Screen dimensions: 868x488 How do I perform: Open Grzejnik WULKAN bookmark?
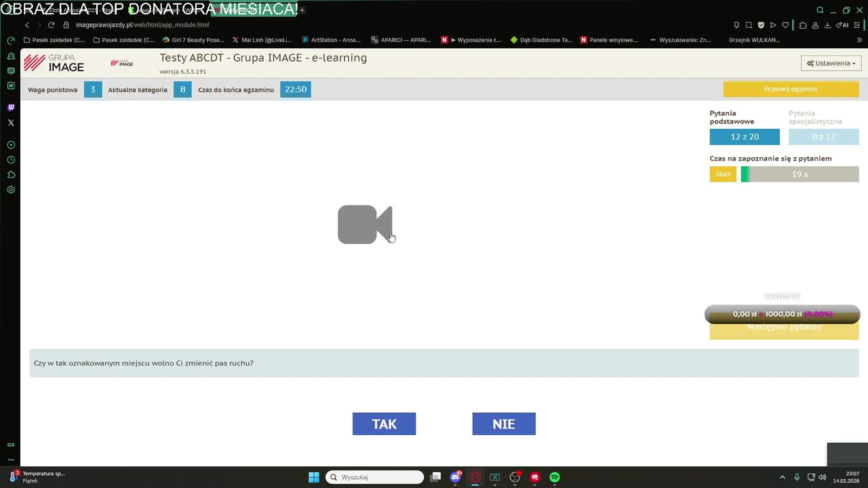coord(754,40)
